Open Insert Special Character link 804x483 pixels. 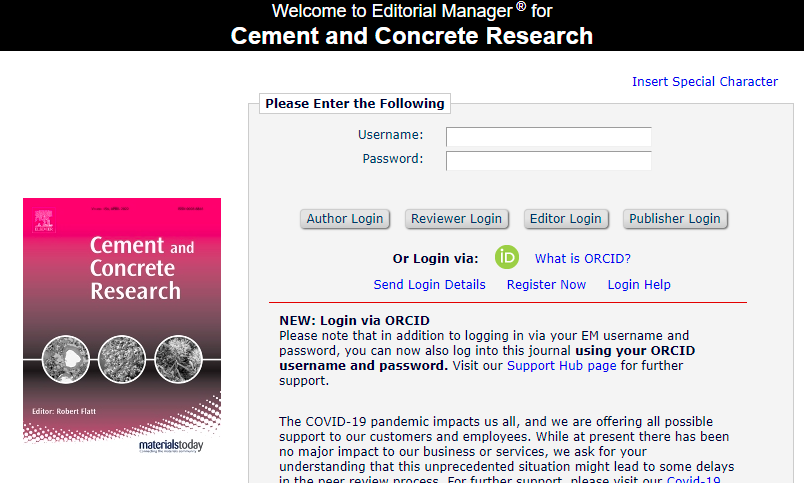click(x=704, y=82)
